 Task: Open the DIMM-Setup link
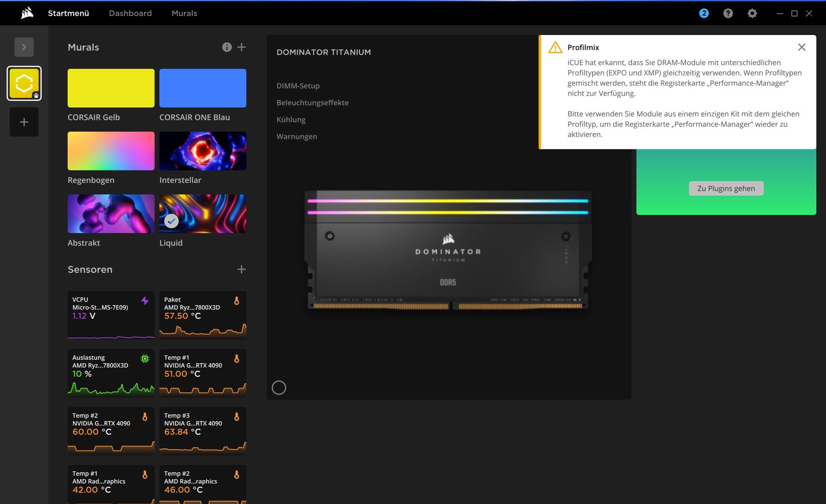298,86
